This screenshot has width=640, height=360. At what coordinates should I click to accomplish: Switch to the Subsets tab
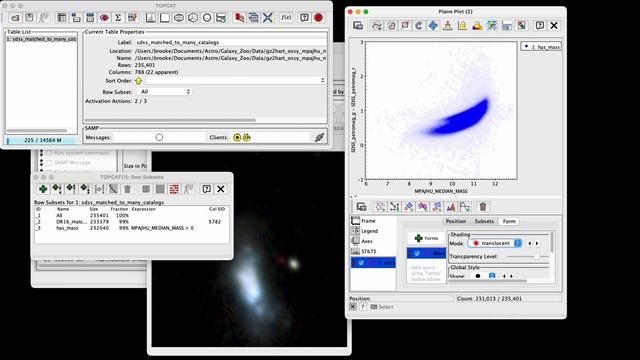pyautogui.click(x=484, y=221)
